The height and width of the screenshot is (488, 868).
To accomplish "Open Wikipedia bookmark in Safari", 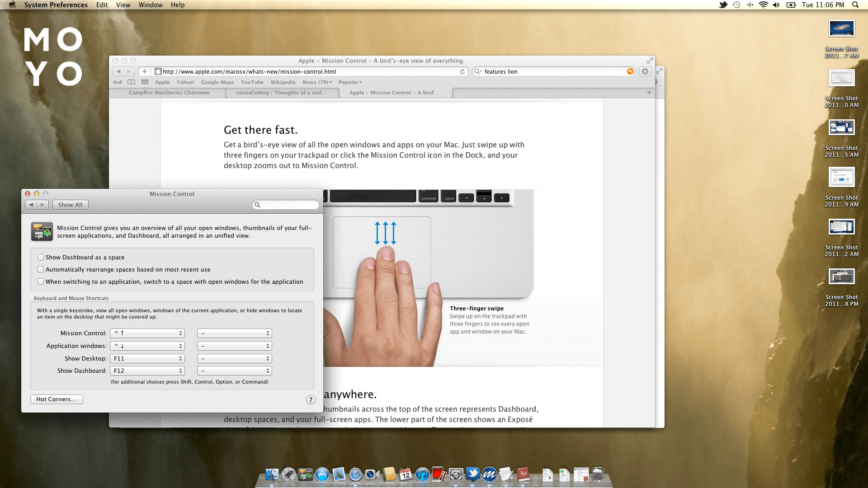I will click(x=283, y=82).
